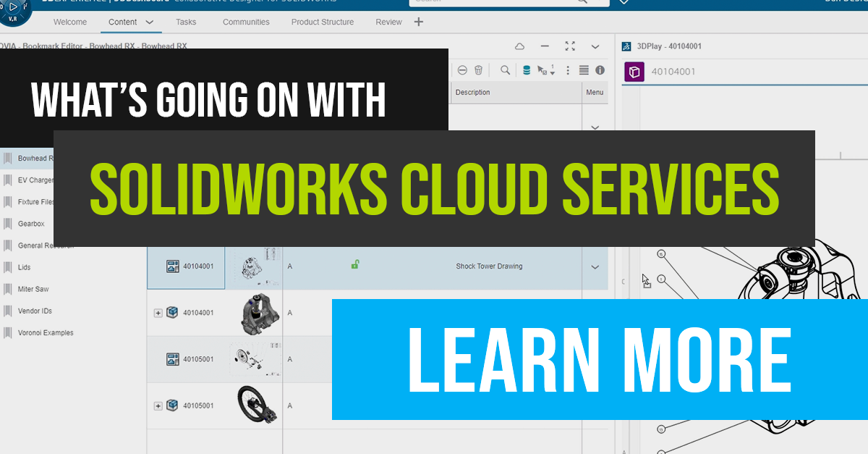Select the Miter Saw bookmark
868x454 pixels.
coord(33,290)
